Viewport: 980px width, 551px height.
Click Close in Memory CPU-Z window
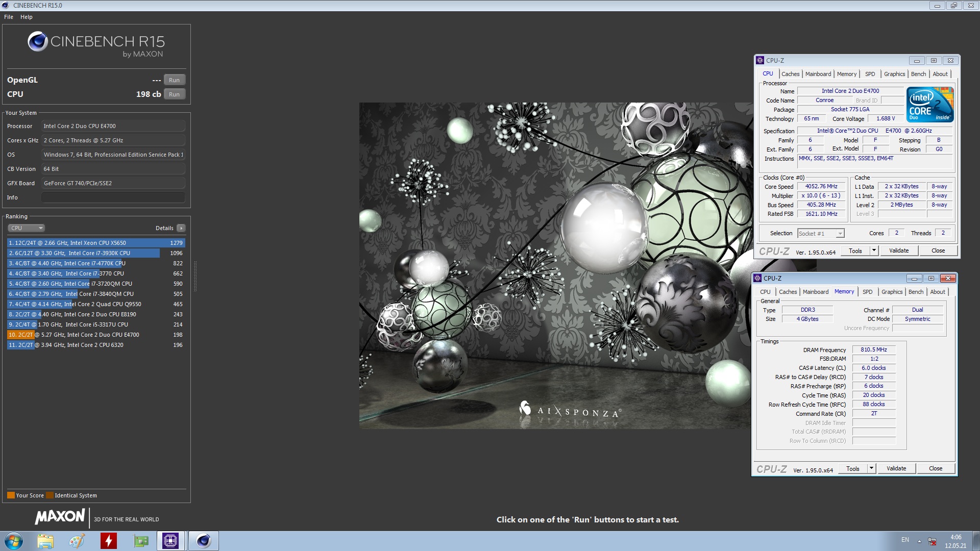tap(936, 468)
